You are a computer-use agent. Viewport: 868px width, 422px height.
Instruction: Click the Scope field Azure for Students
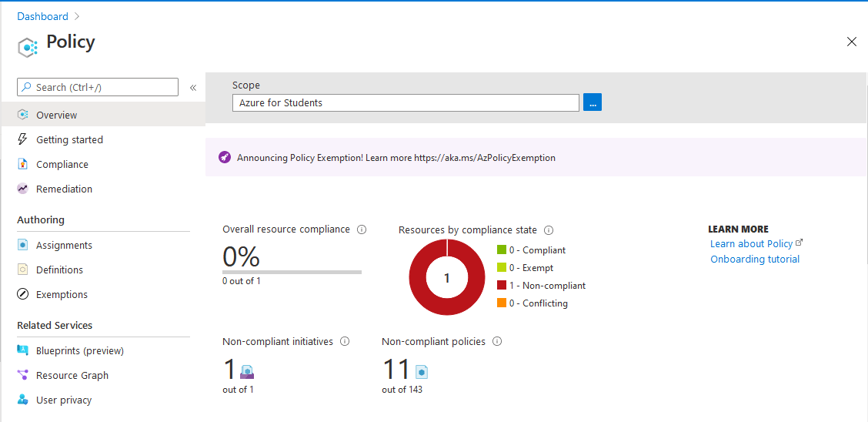tap(406, 102)
